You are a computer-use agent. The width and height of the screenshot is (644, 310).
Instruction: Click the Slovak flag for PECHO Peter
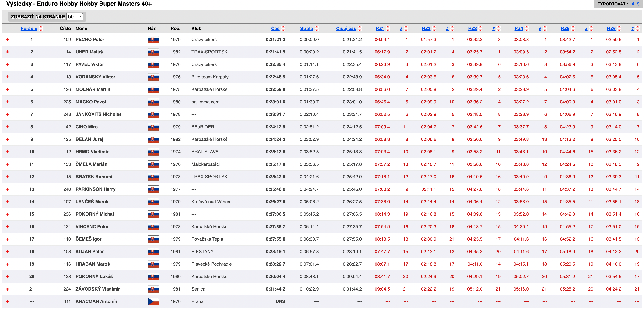tap(153, 40)
